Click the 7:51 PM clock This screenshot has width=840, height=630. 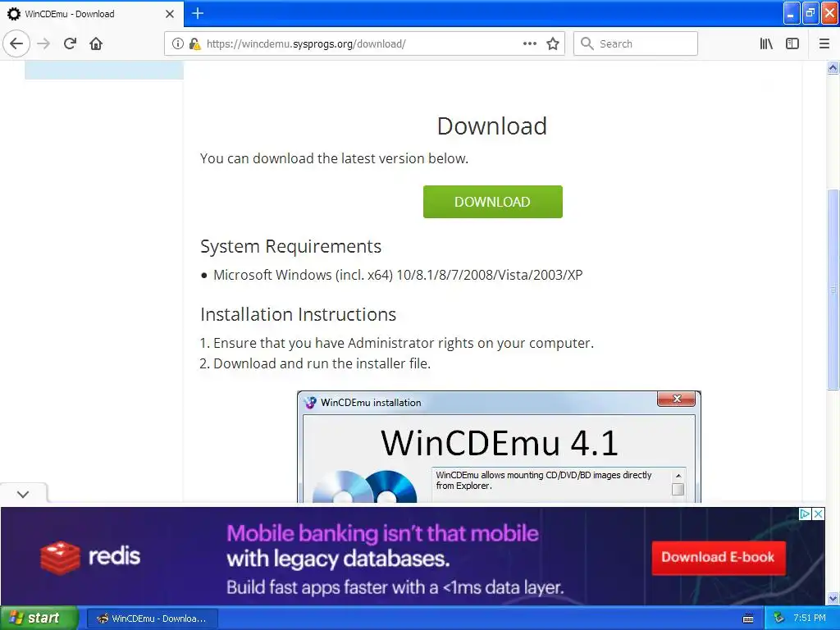[x=810, y=619]
